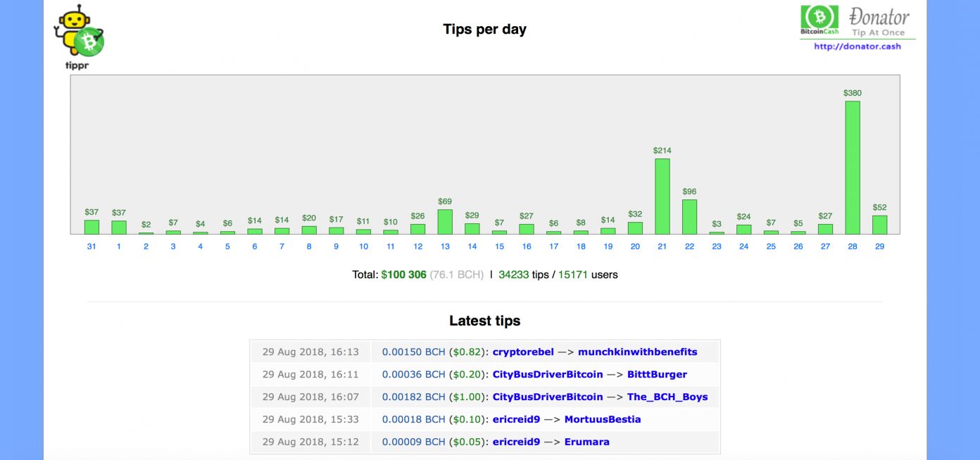Open the http://donator.cash link
980x460 pixels.
click(857, 46)
